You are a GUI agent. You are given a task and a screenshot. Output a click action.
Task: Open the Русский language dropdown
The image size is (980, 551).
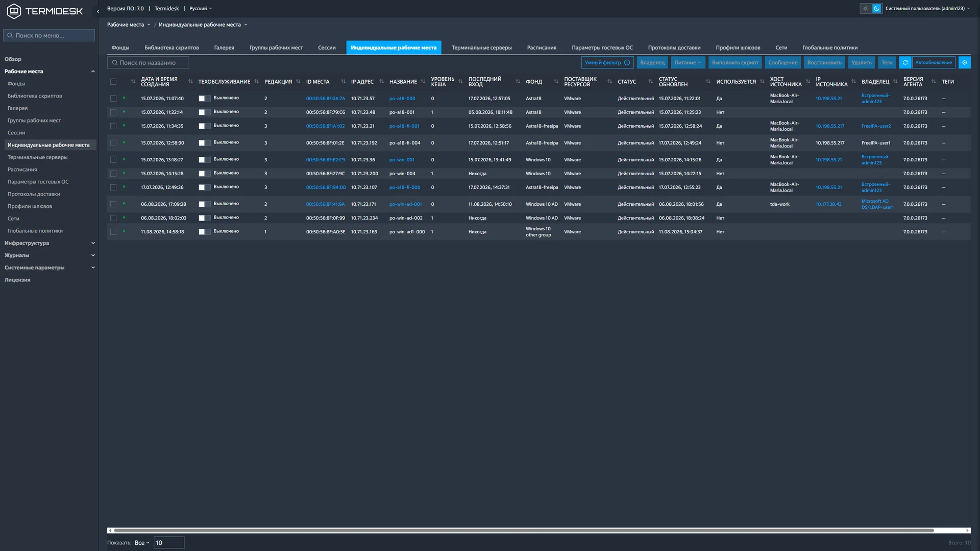[x=201, y=9]
